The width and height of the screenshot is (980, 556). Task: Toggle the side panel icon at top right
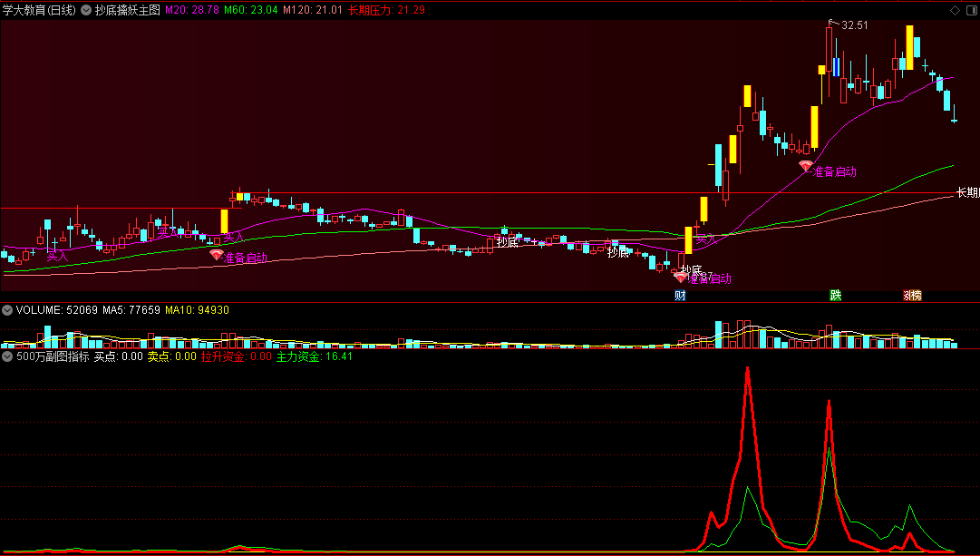coord(971,10)
